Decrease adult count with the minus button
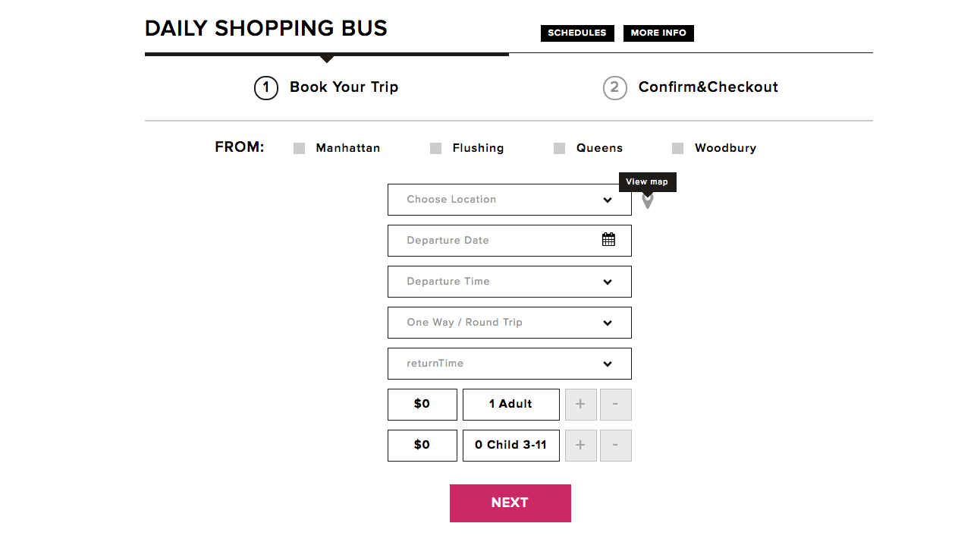980x539 pixels. pyautogui.click(x=615, y=405)
